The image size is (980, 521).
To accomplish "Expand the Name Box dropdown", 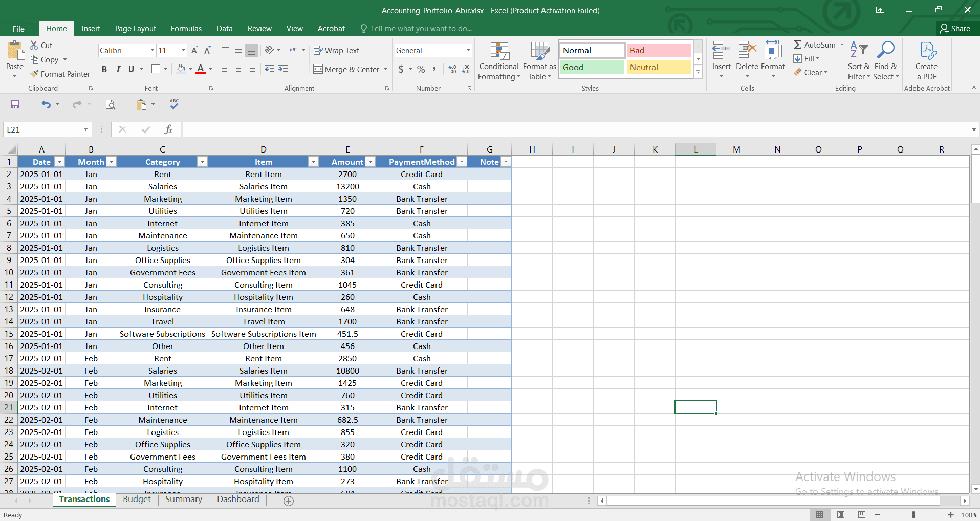I will click(85, 129).
